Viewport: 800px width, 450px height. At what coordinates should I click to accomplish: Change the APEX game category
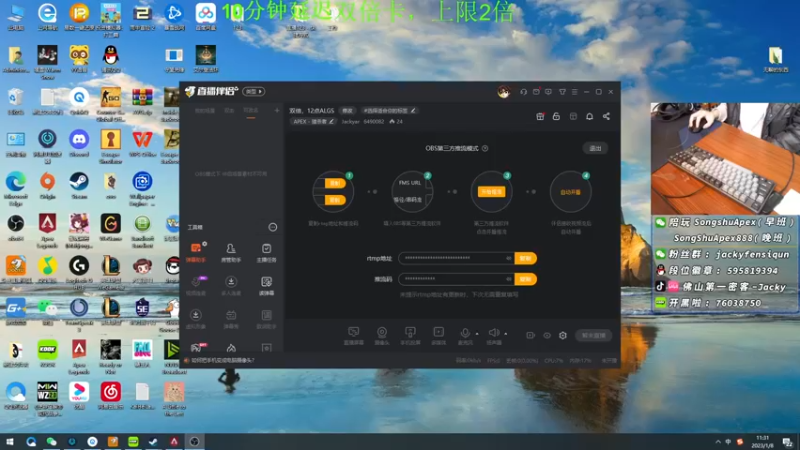313,121
